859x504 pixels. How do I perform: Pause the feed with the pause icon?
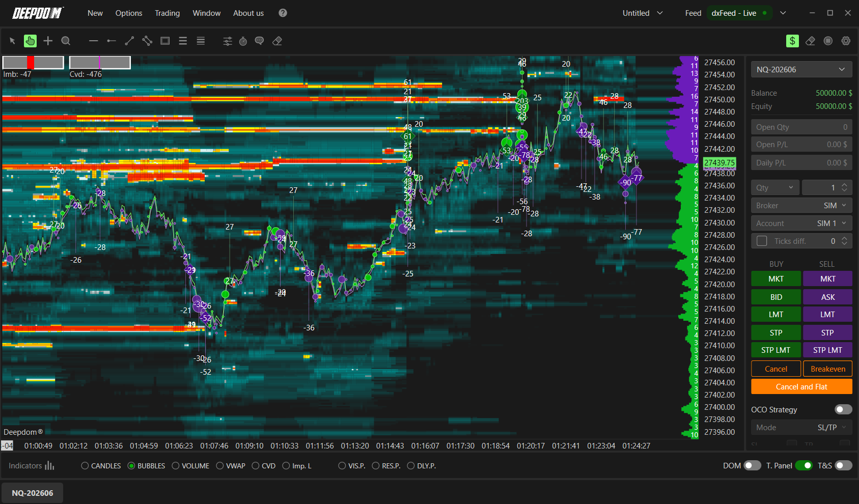click(828, 41)
